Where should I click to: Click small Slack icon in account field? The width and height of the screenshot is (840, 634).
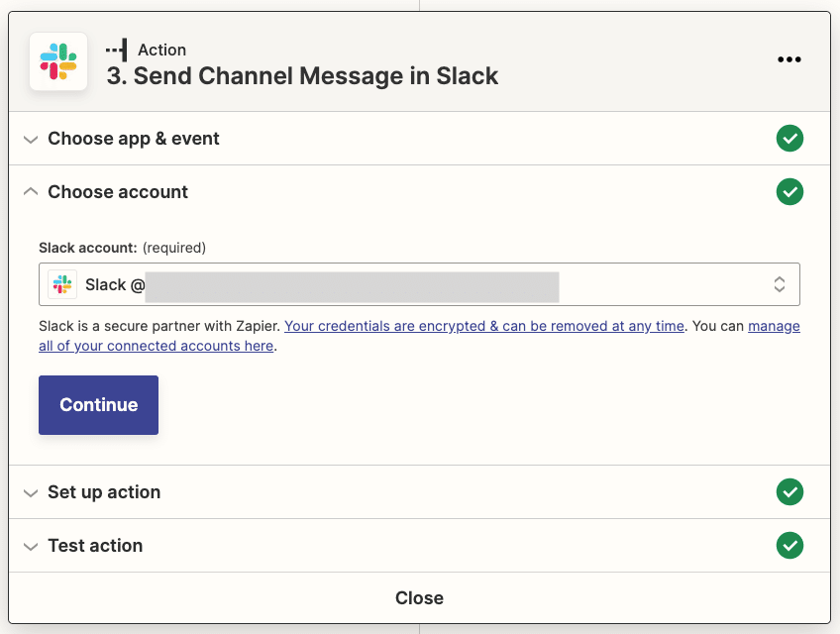(62, 284)
